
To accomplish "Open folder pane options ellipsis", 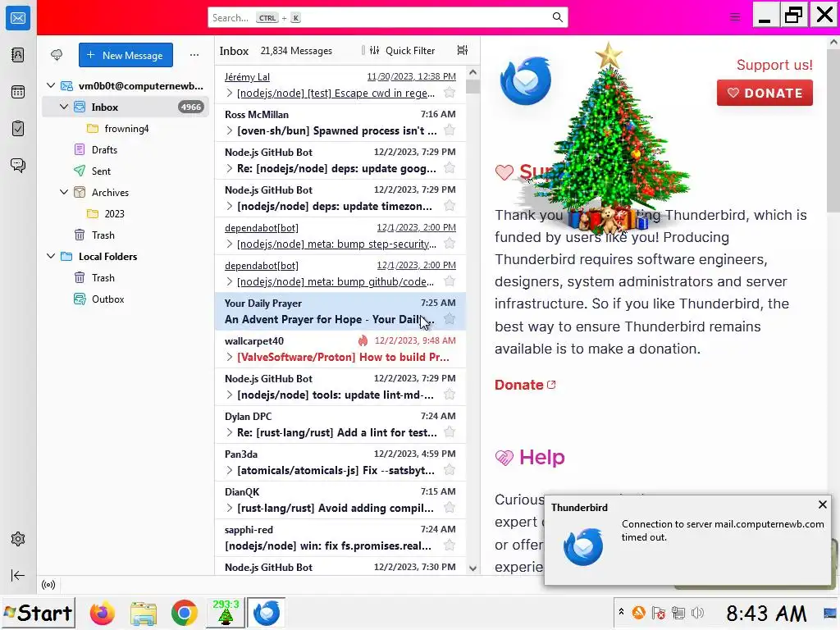I will coord(194,55).
